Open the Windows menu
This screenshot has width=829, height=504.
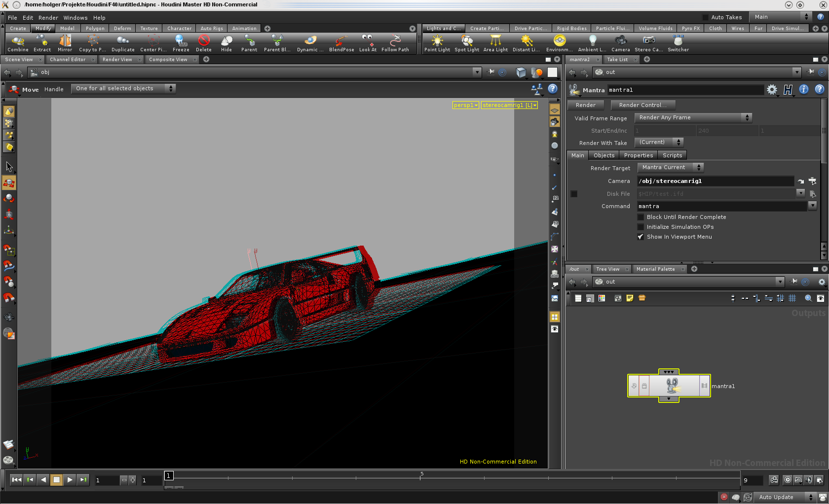75,18
